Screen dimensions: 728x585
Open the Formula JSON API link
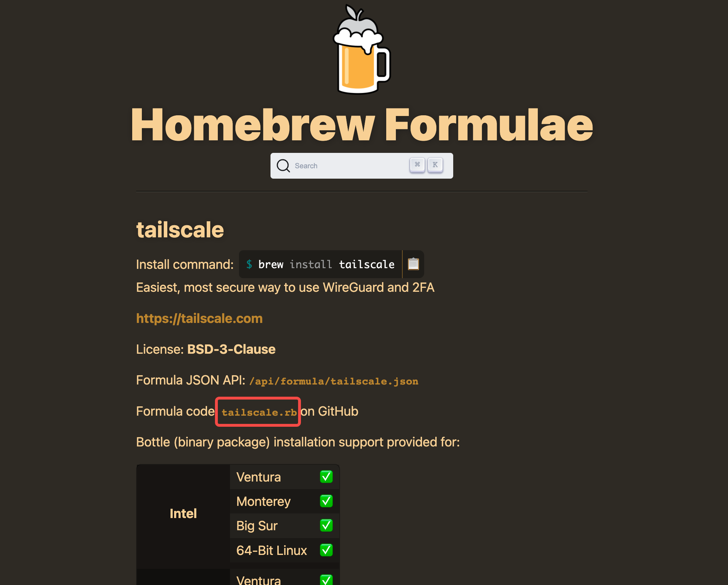tap(334, 380)
